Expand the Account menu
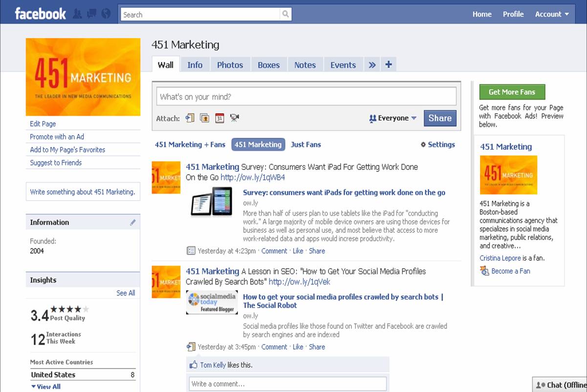This screenshot has height=392, width=587. coord(551,14)
